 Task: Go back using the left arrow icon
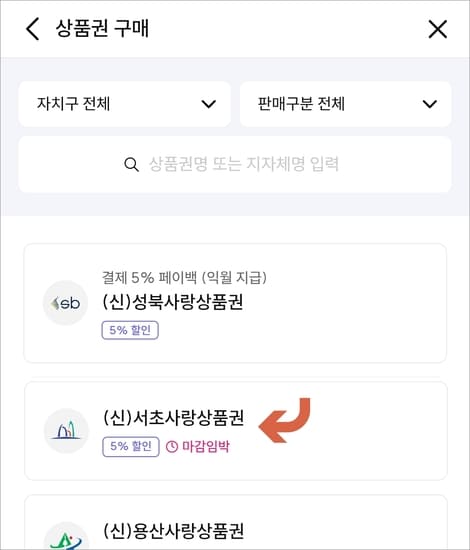[33, 29]
